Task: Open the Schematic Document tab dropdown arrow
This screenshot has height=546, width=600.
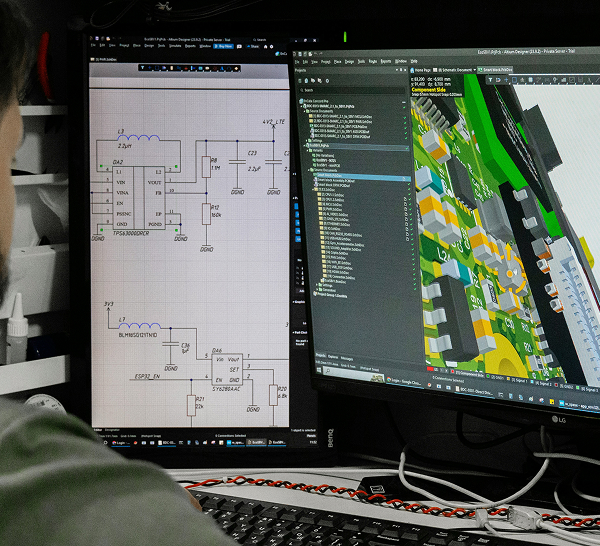Action: click(474, 70)
